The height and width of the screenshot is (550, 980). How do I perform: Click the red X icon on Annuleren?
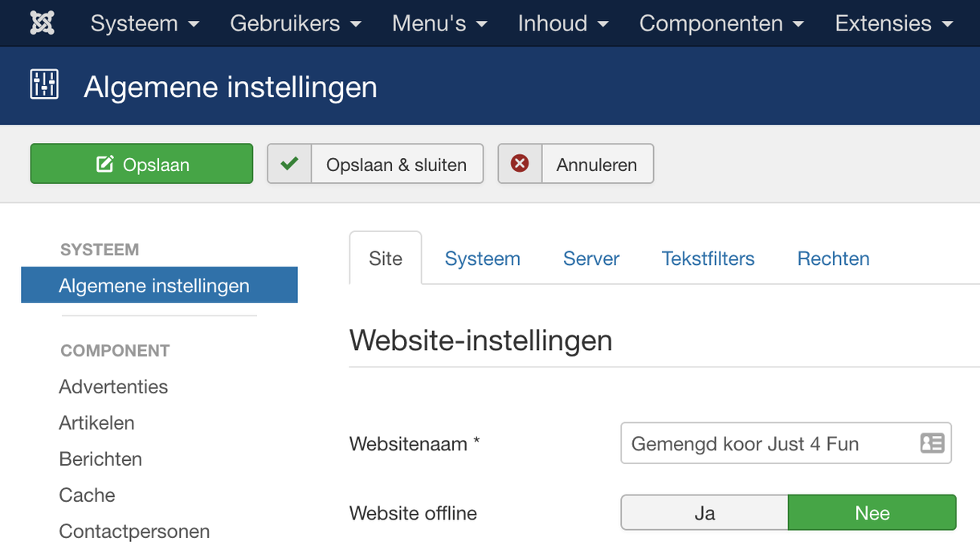520,164
